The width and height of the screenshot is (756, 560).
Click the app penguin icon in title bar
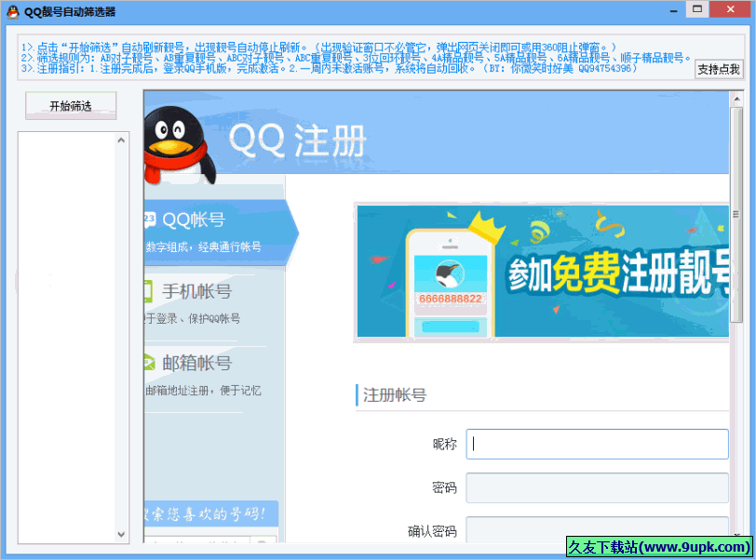(13, 12)
